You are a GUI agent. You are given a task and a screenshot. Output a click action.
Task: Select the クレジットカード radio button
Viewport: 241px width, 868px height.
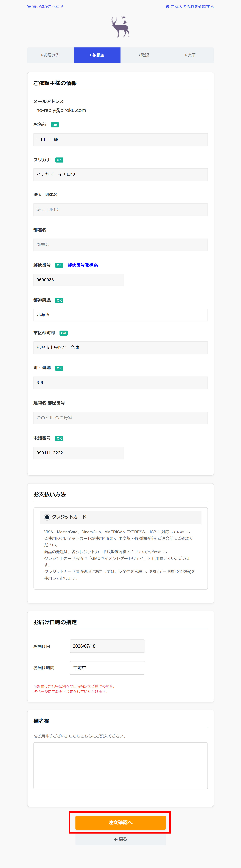pyautogui.click(x=47, y=517)
